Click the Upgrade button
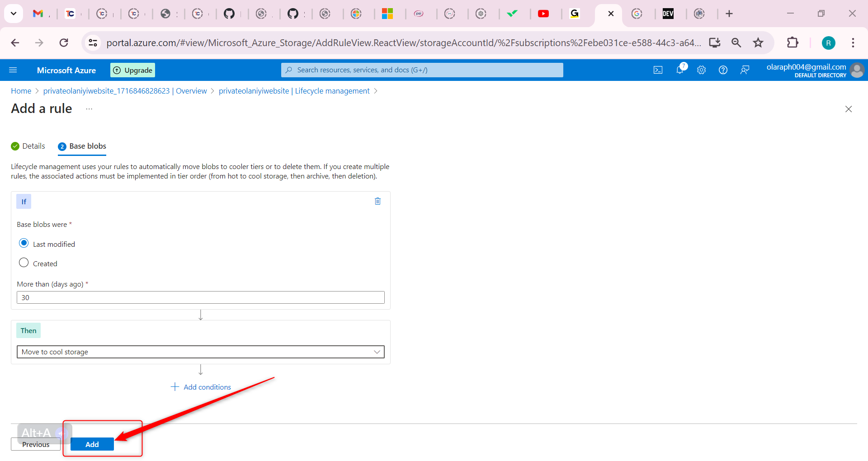 click(x=133, y=70)
